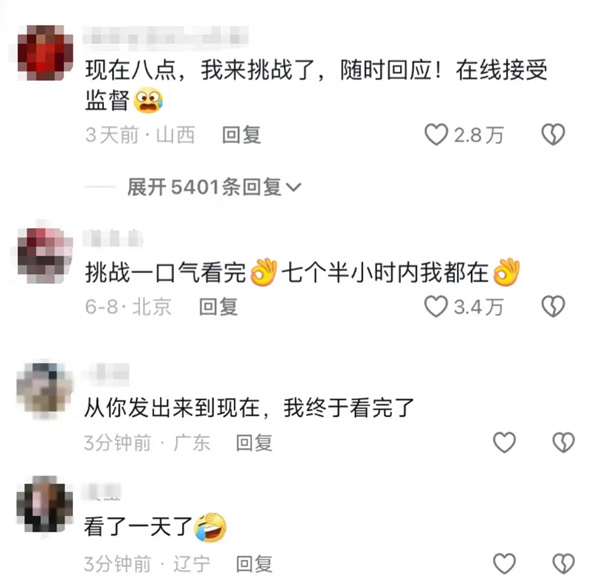The height and width of the screenshot is (585, 600).
Task: Open the first commenter's blurred username
Action: tap(165, 38)
